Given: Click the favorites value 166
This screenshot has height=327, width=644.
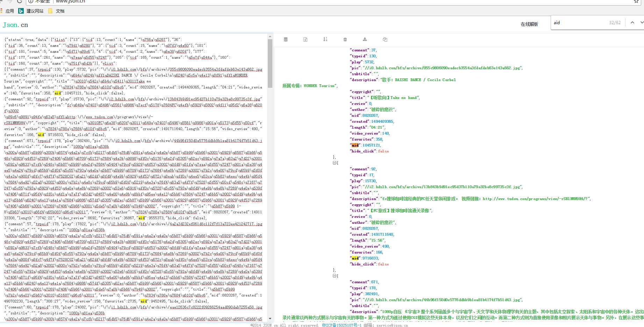Looking at the screenshot, I should (x=379, y=252).
